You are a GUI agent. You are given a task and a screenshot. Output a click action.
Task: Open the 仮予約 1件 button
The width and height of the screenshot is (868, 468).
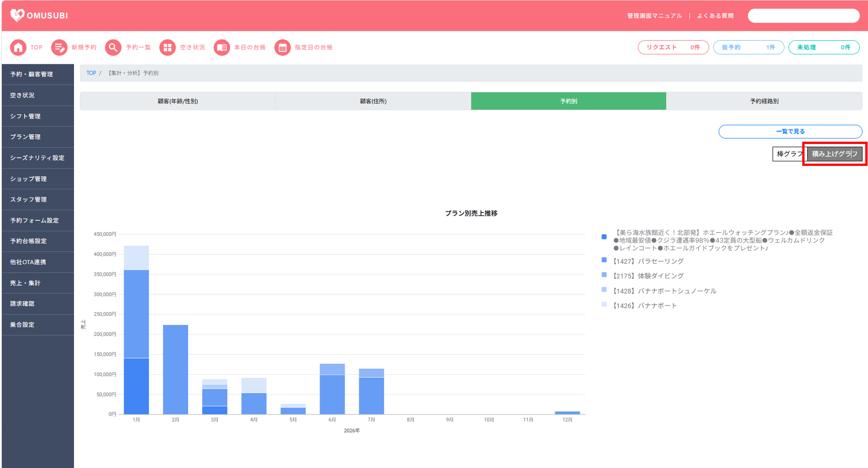tap(748, 47)
